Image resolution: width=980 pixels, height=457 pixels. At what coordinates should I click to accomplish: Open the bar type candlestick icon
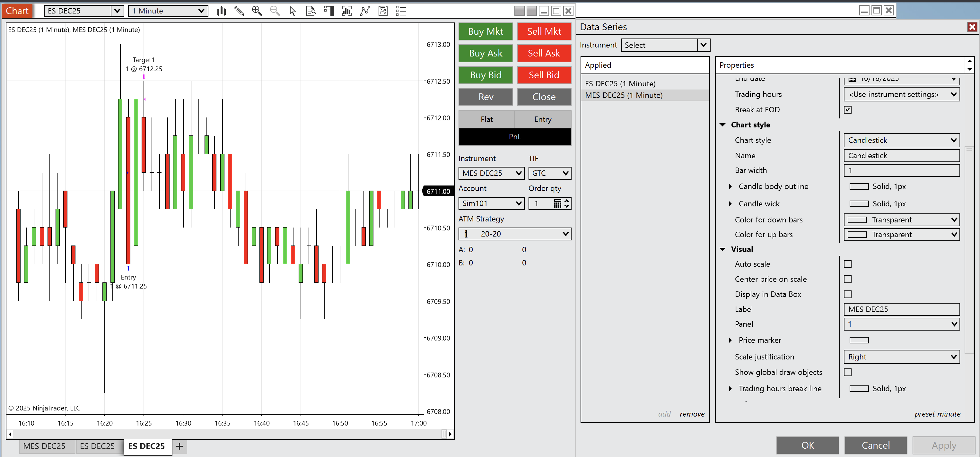[x=222, y=11]
